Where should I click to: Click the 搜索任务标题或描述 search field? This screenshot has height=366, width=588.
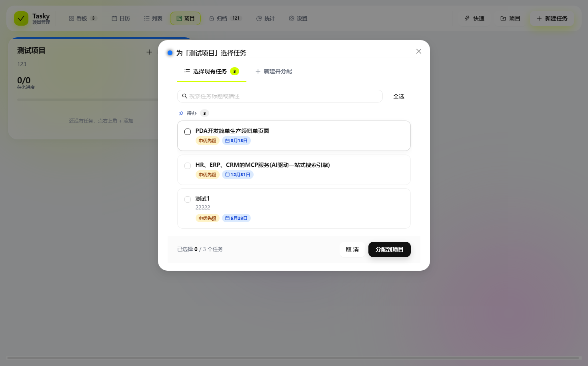(280, 96)
